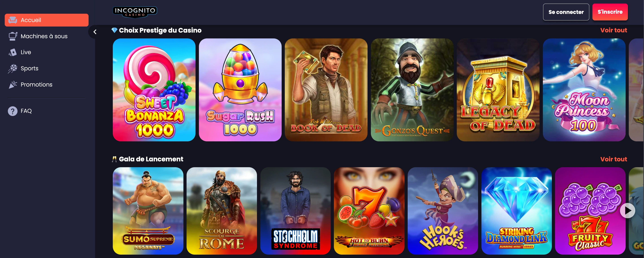
Task: Launch the Sweet Bonanza 1000 game
Action: (x=154, y=90)
